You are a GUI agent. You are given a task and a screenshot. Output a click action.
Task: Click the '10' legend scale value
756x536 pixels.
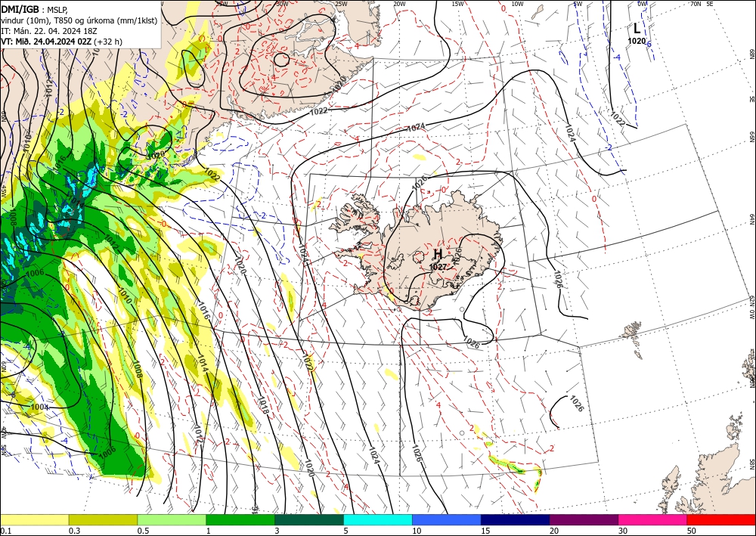coord(417,531)
